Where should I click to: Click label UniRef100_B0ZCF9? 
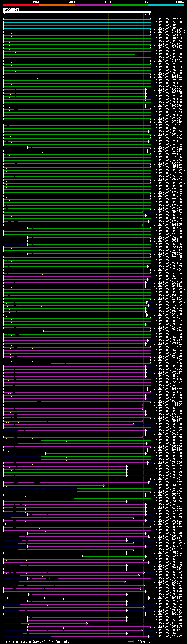[168, 106]
